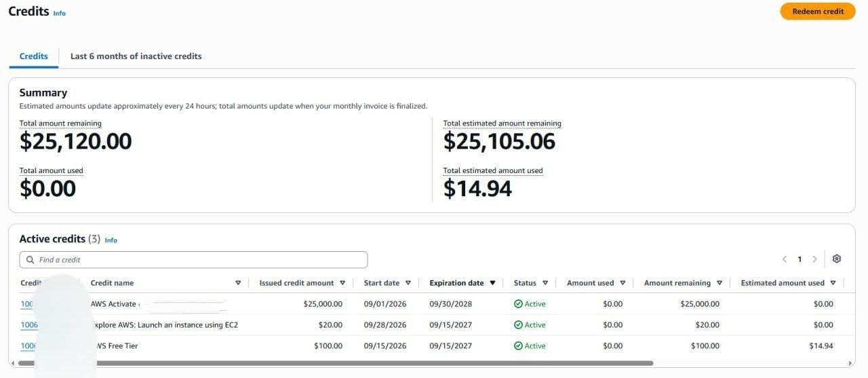
Task: Open the AWS Free Tier credit ID link
Action: pyautogui.click(x=28, y=346)
